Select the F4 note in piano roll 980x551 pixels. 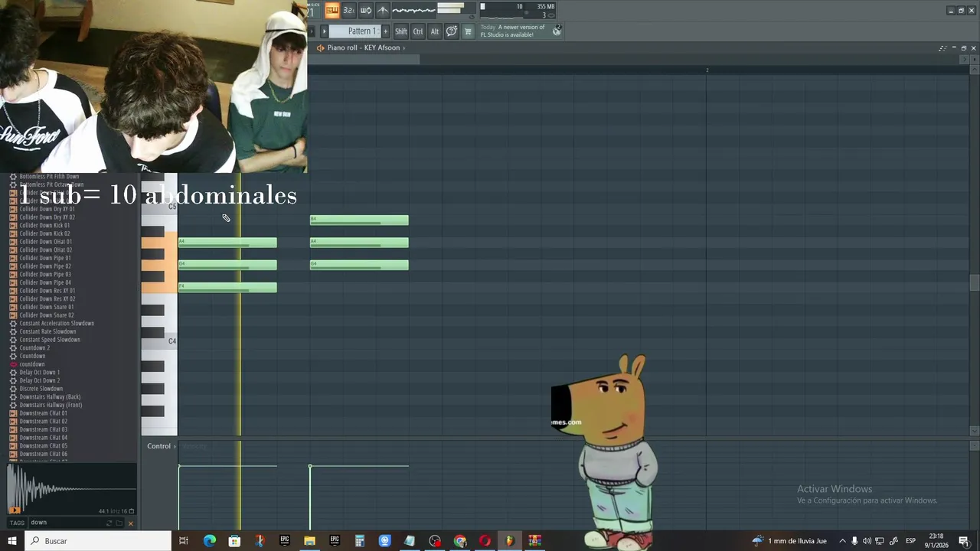click(227, 288)
